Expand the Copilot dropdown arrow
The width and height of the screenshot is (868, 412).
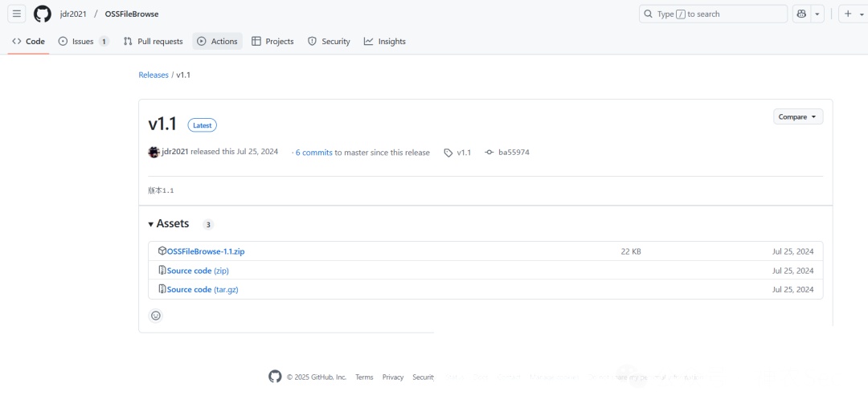point(817,14)
